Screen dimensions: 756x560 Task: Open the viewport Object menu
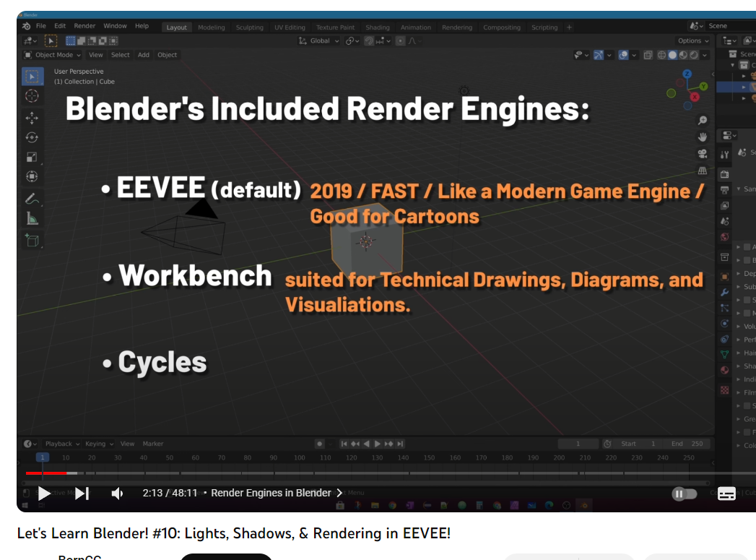click(167, 55)
